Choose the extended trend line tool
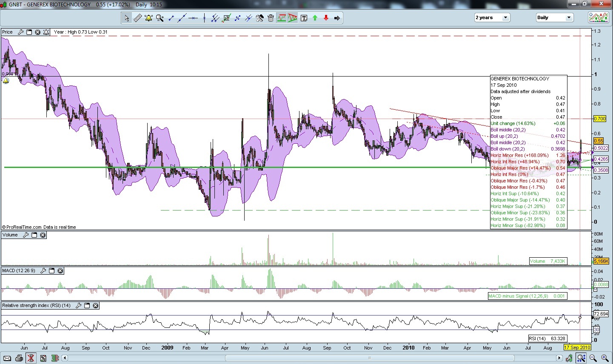This screenshot has width=613, height=364. 182,18
